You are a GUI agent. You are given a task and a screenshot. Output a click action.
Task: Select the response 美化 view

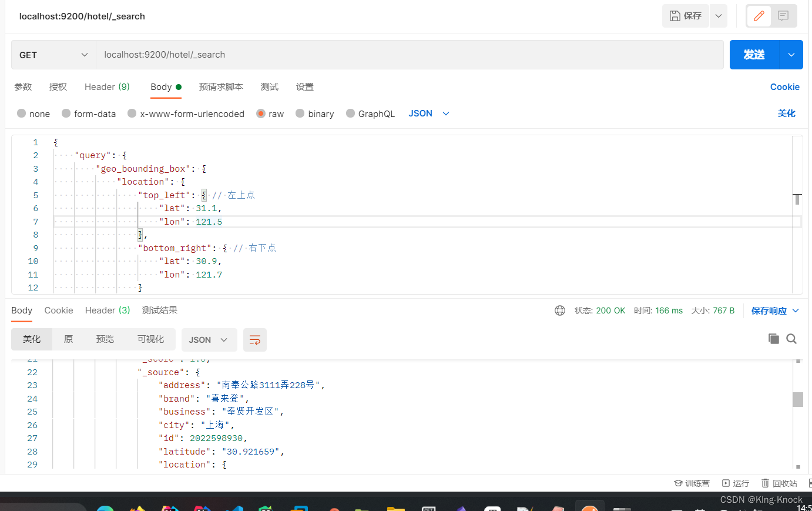tap(32, 339)
